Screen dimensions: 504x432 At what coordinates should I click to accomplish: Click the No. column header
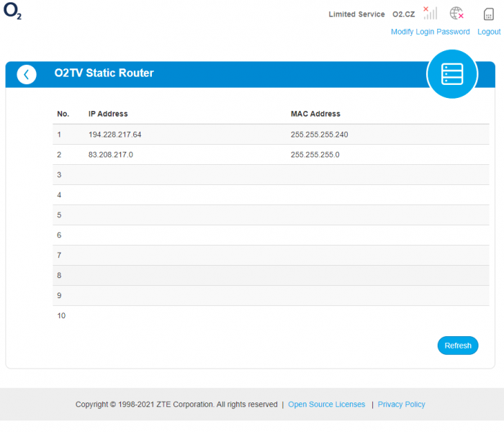pyautogui.click(x=63, y=114)
